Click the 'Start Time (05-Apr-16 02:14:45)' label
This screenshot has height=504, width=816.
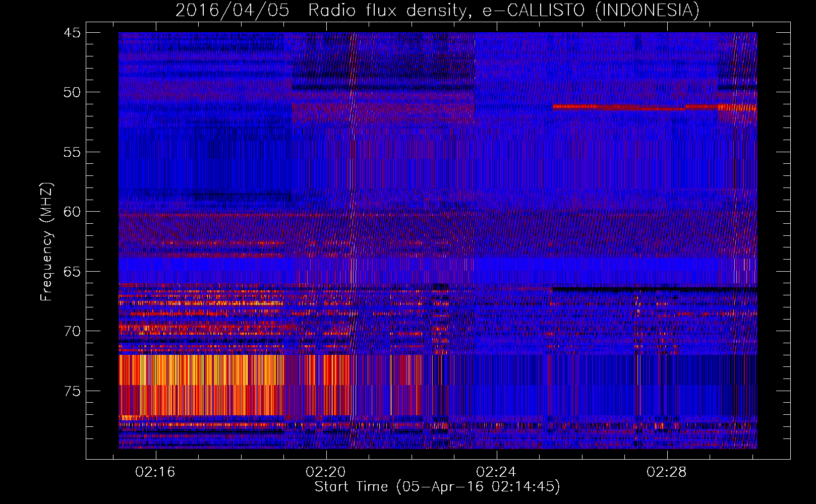click(x=437, y=487)
